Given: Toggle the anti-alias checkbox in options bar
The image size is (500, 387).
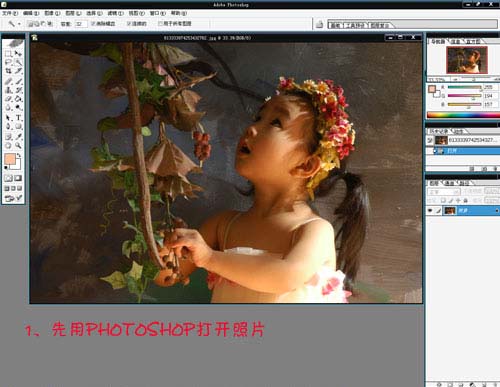Looking at the screenshot, I should [x=93, y=24].
